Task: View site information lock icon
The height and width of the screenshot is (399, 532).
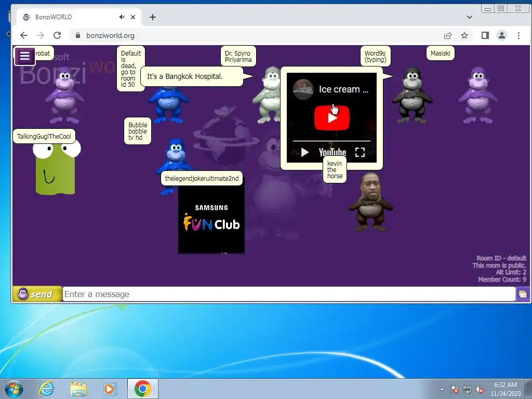Action: coord(78,35)
